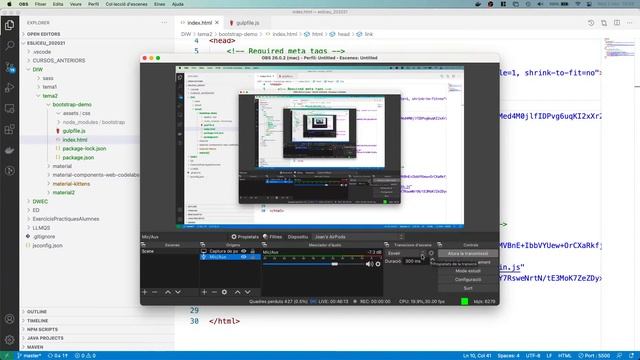Open Mic/Aux audio settings gear in mixer
This screenshot has width=640, height=360.
pos(378,264)
